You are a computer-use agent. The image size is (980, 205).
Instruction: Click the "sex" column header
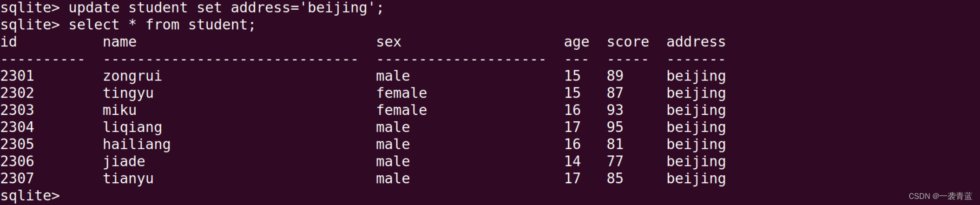388,42
